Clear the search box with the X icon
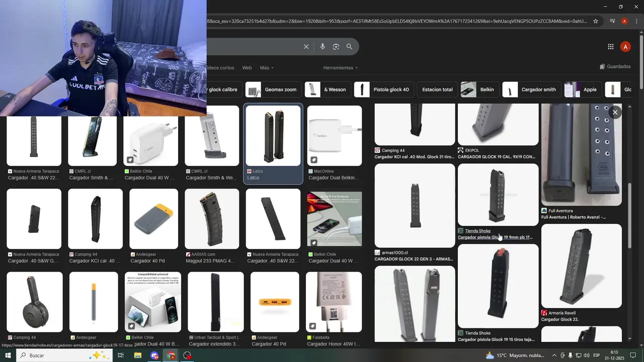Image resolution: width=644 pixels, height=362 pixels. 306,47
